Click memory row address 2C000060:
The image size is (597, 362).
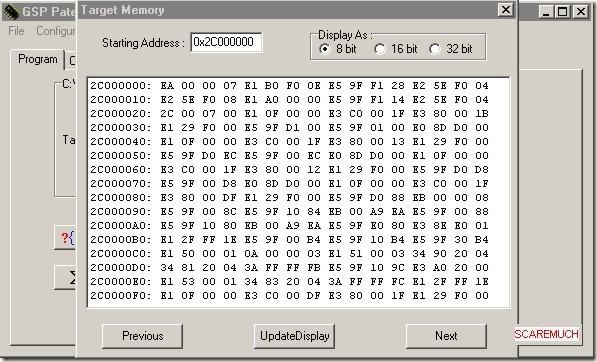(x=121, y=169)
